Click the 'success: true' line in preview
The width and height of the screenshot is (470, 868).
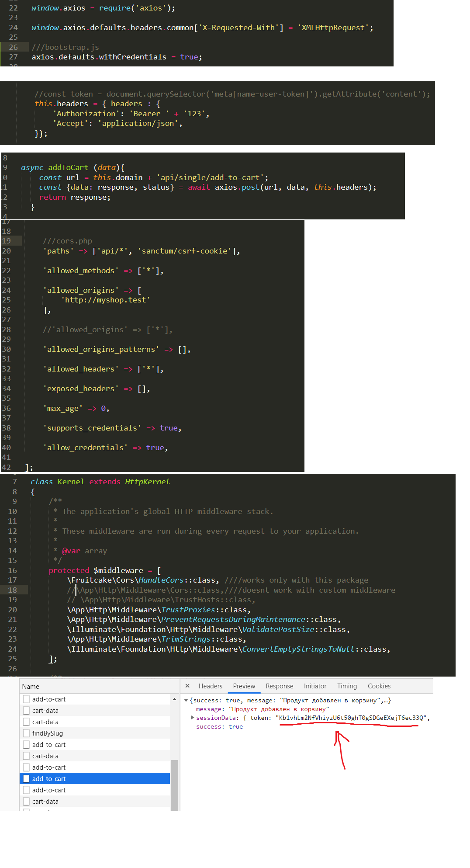coord(219,726)
